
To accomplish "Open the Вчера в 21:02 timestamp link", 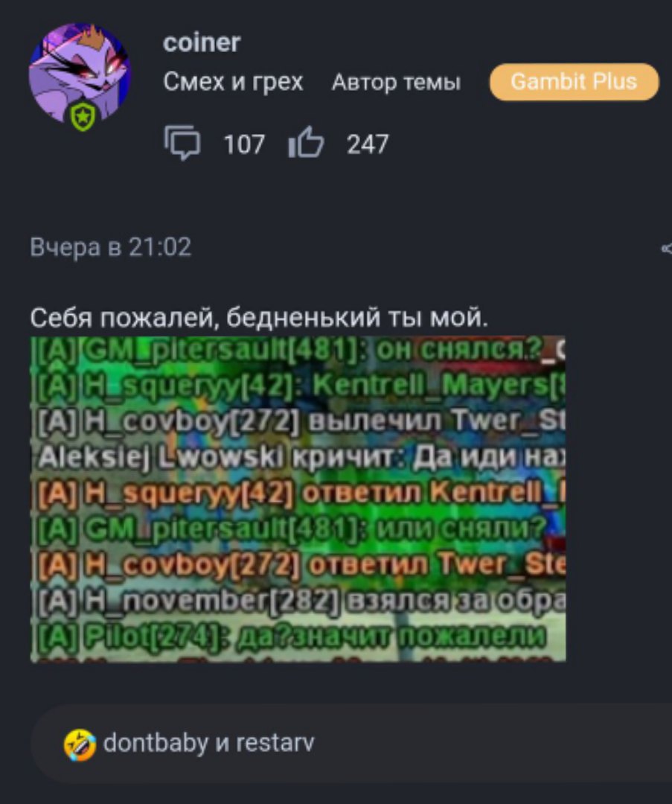I will 111,247.
